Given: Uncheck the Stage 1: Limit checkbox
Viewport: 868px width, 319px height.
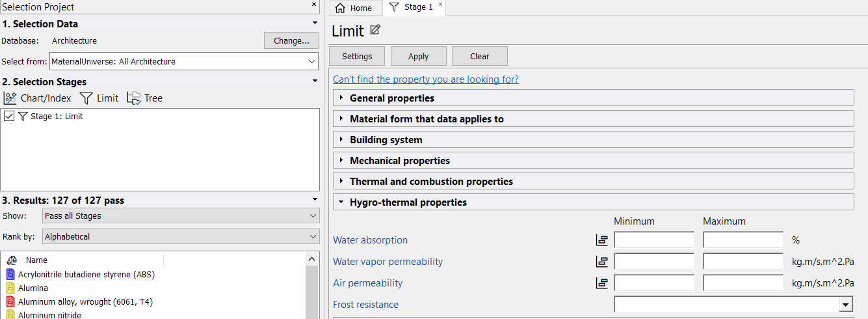Looking at the screenshot, I should (x=9, y=117).
